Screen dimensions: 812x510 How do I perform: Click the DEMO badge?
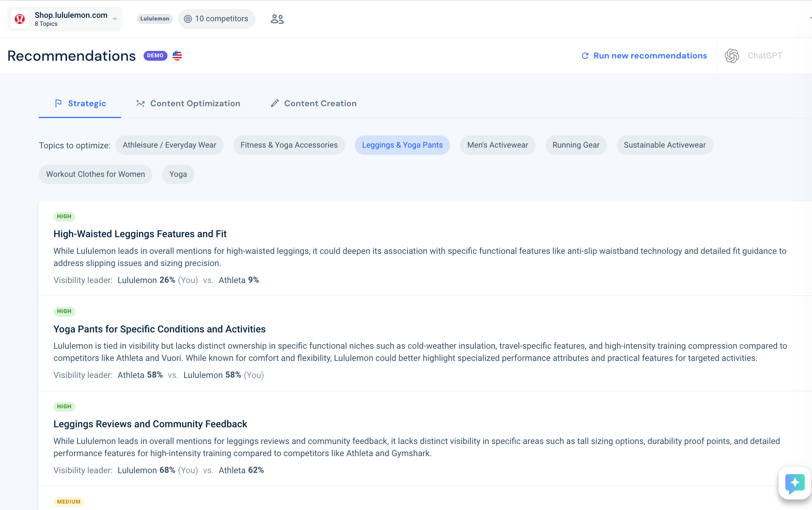pos(155,56)
